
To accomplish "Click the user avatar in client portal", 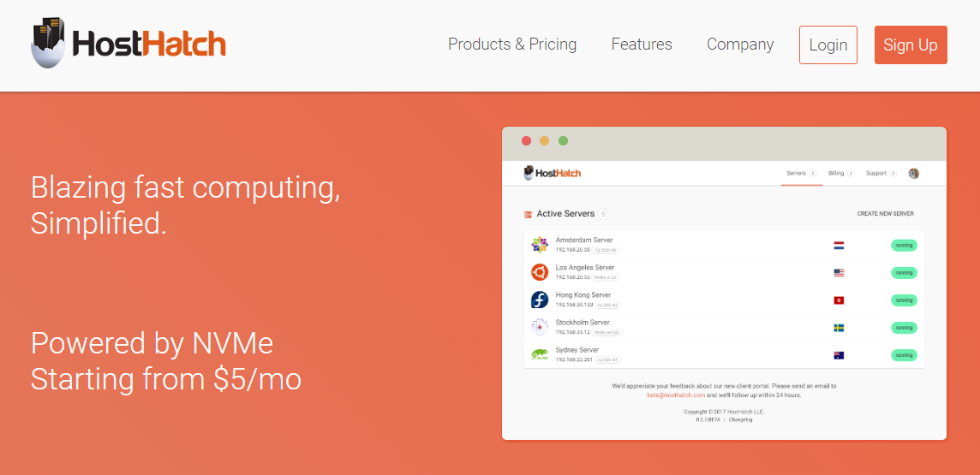I will click(914, 173).
